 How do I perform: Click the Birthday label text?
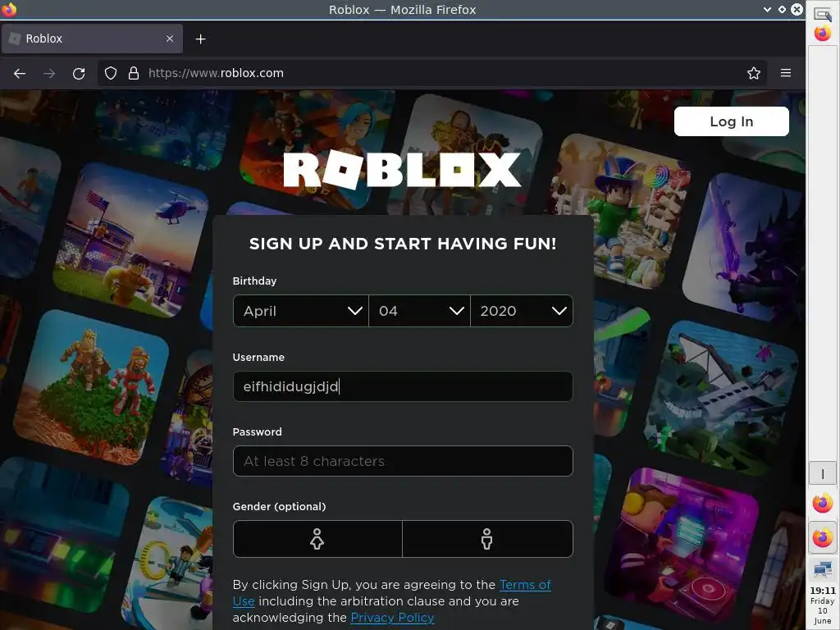pyautogui.click(x=254, y=281)
